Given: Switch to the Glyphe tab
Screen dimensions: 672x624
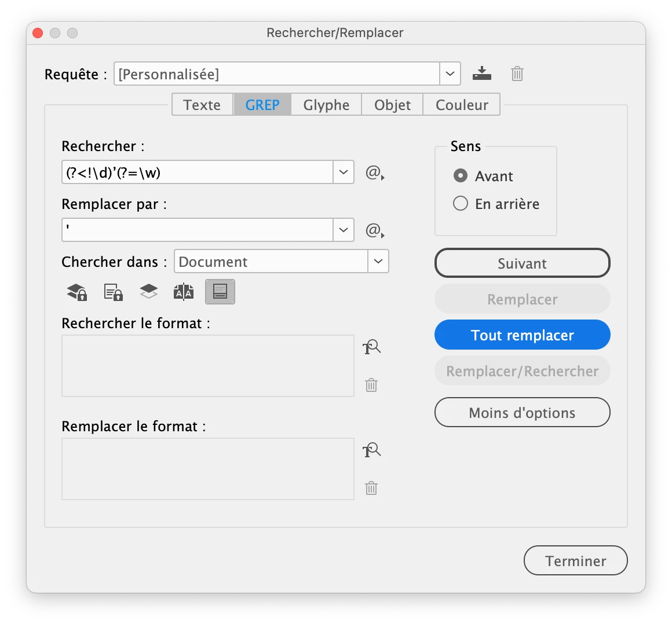Looking at the screenshot, I should [326, 105].
